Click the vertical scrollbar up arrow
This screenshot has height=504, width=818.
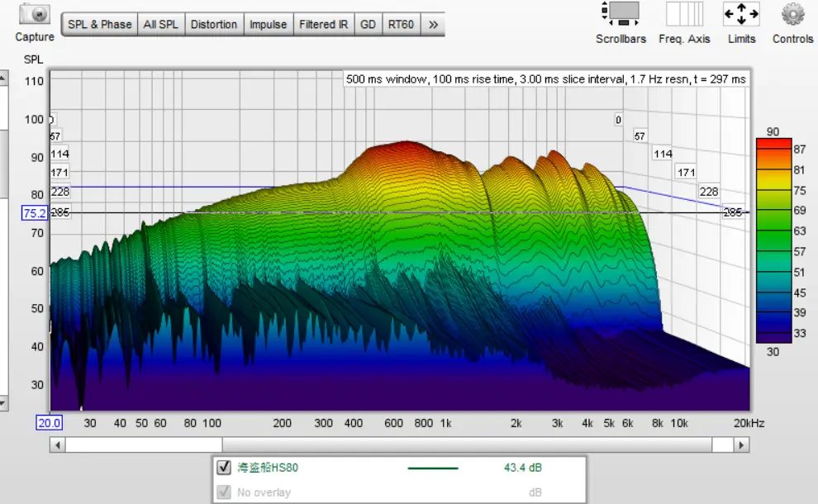click(2, 78)
